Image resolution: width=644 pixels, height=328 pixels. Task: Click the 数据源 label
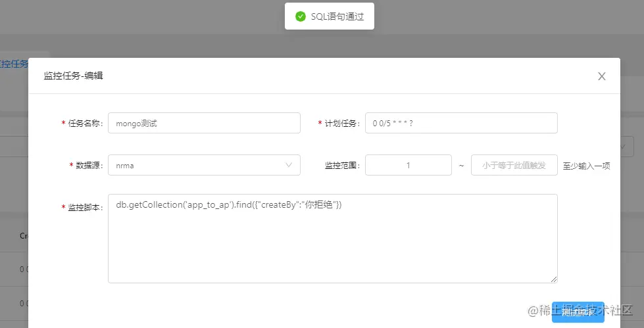pos(89,166)
